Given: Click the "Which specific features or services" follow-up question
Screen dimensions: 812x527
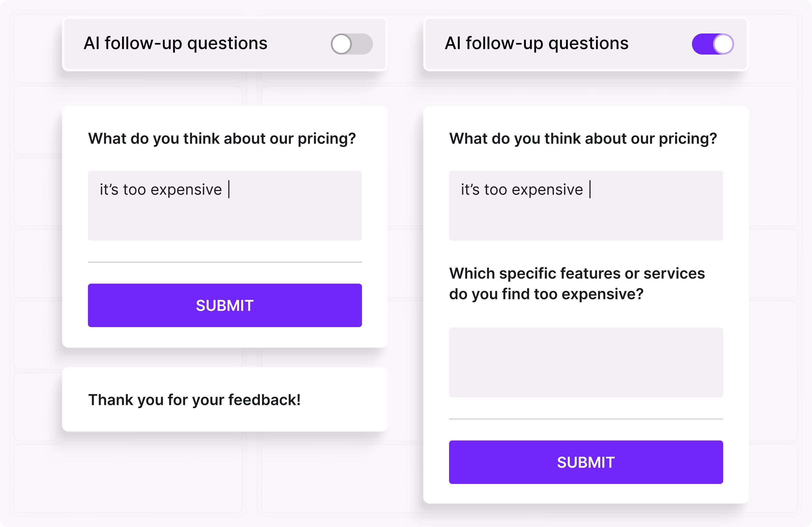Looking at the screenshot, I should 577,274.
